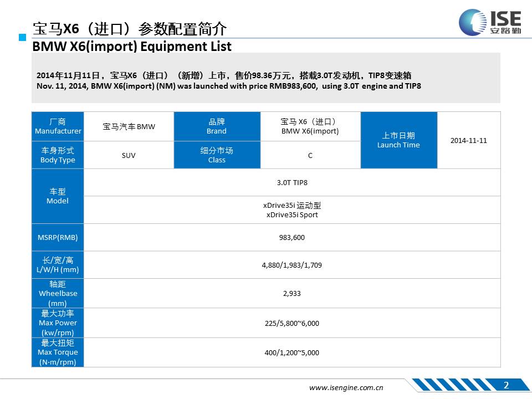The height and width of the screenshot is (399, 532).
Task: Select the slide title 'BMW X6(import) Equipment List'
Action: (132, 46)
